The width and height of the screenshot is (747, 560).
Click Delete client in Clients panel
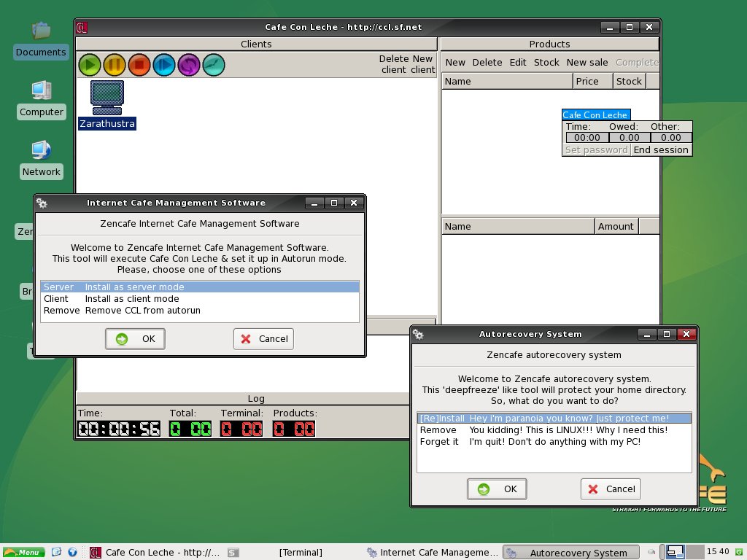pos(394,64)
